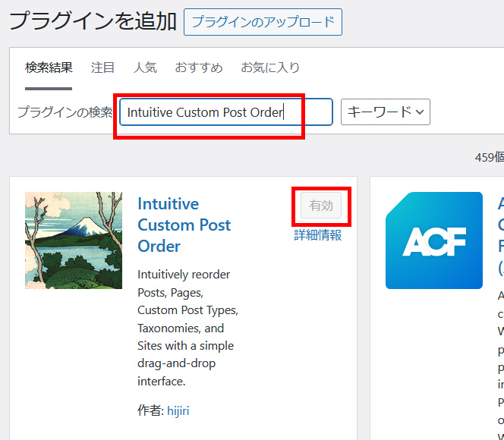The width and height of the screenshot is (504, 440).
Task: Expand the キーワード search type dropdown
Action: click(386, 112)
